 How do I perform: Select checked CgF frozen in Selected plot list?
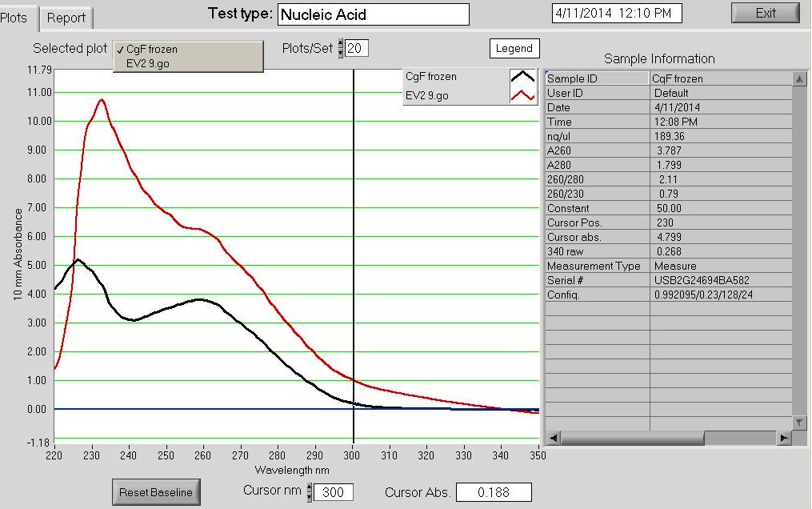(x=152, y=50)
